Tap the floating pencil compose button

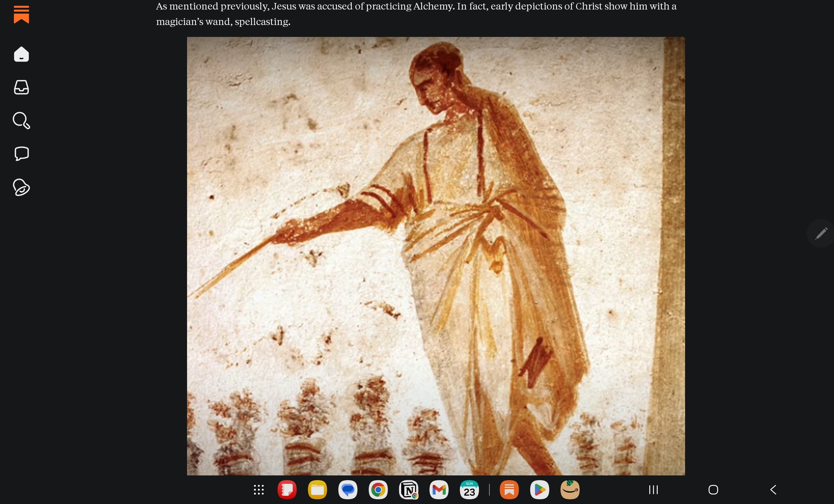click(821, 233)
